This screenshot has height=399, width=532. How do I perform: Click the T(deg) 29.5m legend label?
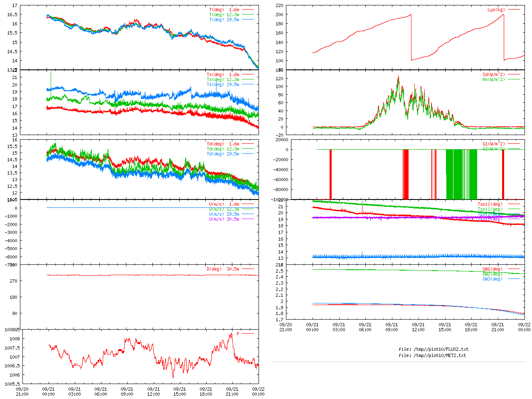[224, 20]
